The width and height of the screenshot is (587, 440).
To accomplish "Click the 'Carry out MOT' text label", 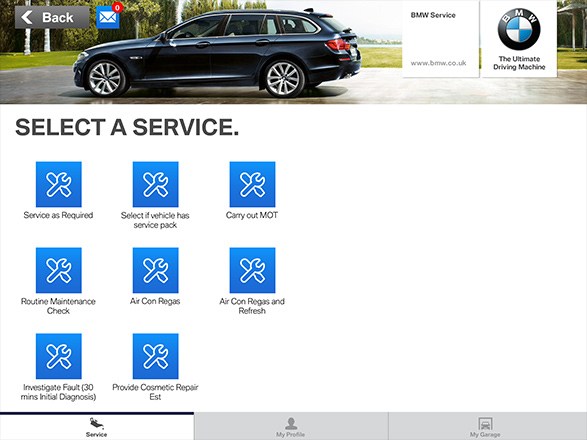I will tap(252, 215).
